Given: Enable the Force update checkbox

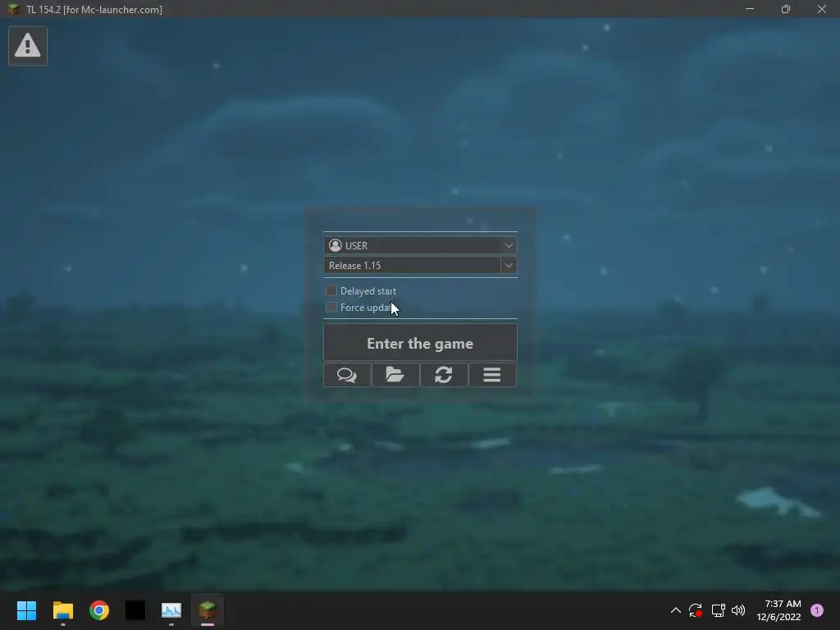Looking at the screenshot, I should pyautogui.click(x=331, y=307).
